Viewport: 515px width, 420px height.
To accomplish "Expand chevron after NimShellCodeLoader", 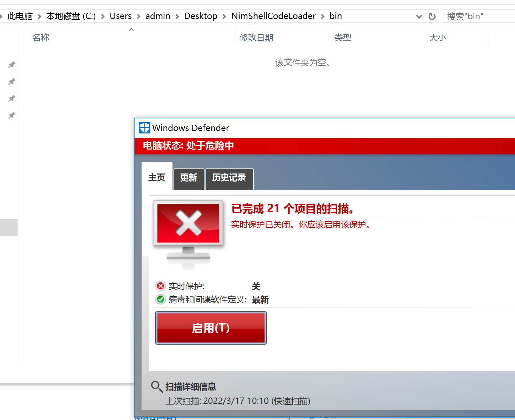I will click(322, 17).
